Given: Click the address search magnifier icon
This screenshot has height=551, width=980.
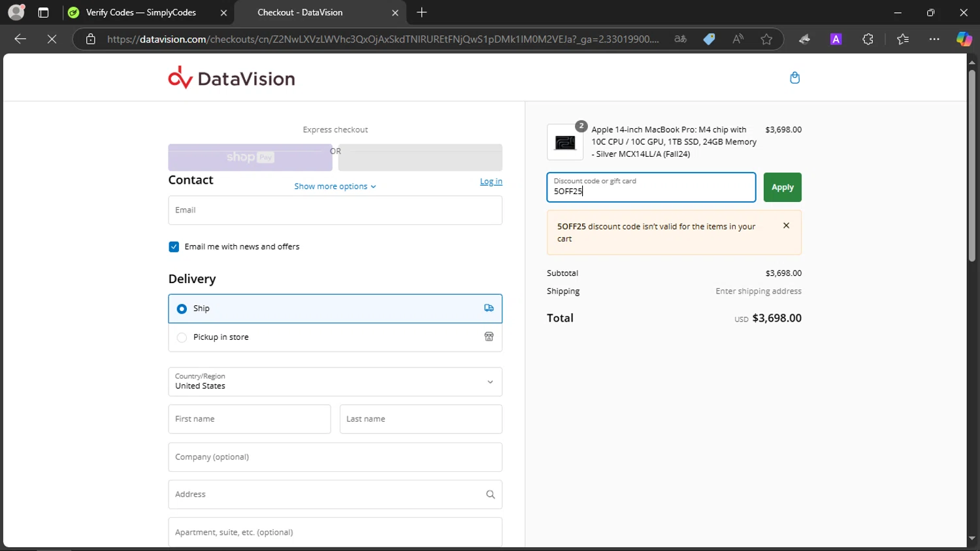Looking at the screenshot, I should [490, 494].
